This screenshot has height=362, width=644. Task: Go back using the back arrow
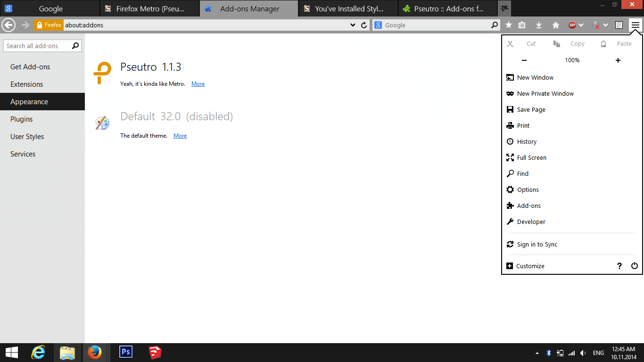(x=9, y=25)
